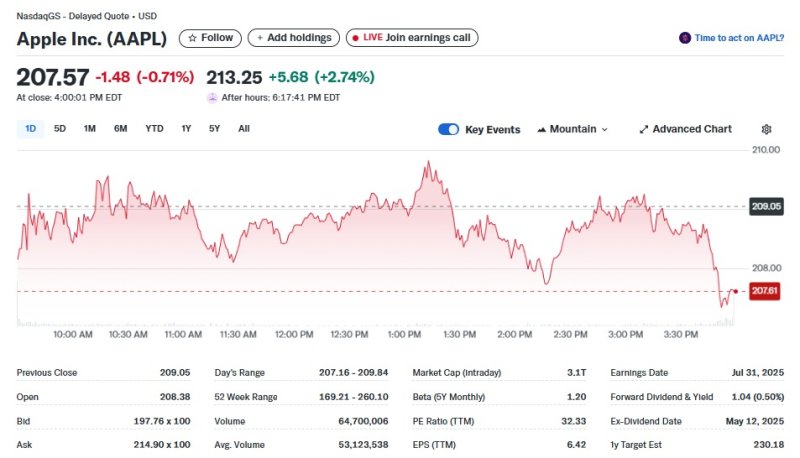Show the YTD chart range

click(x=154, y=129)
